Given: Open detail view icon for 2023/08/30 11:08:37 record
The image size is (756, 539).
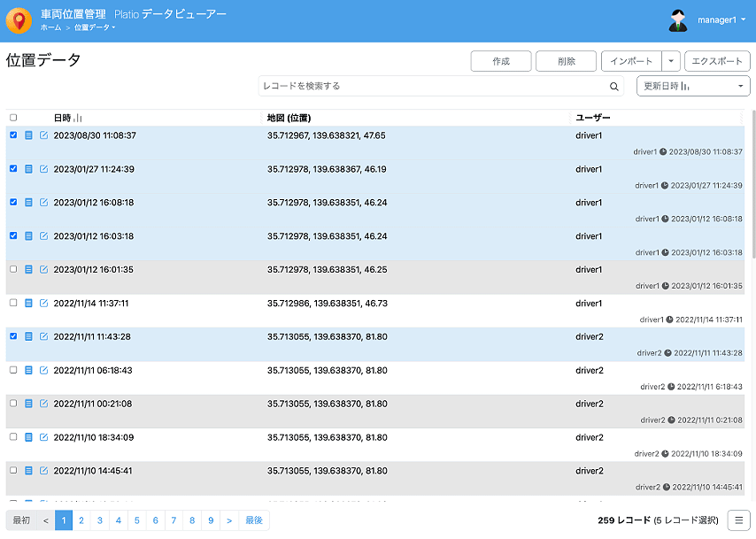Looking at the screenshot, I should tap(29, 135).
